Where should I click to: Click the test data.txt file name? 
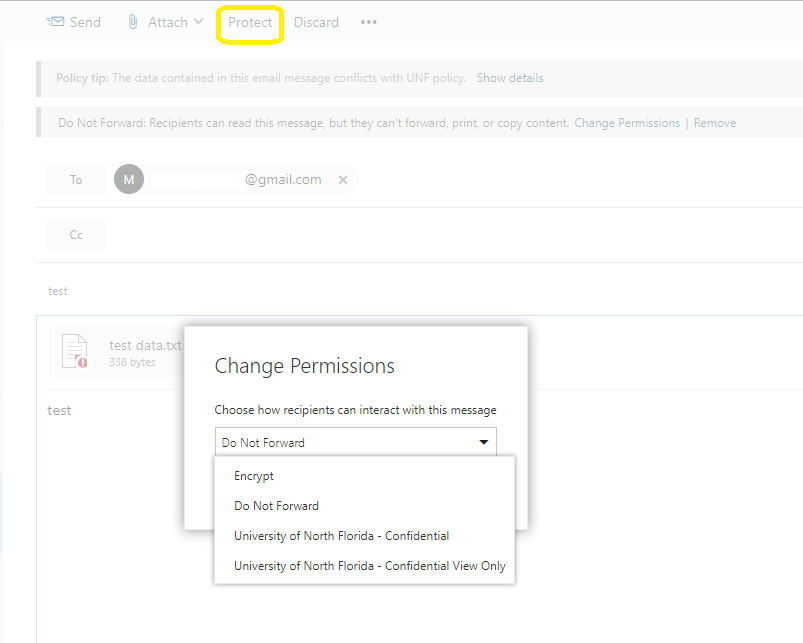tap(145, 346)
